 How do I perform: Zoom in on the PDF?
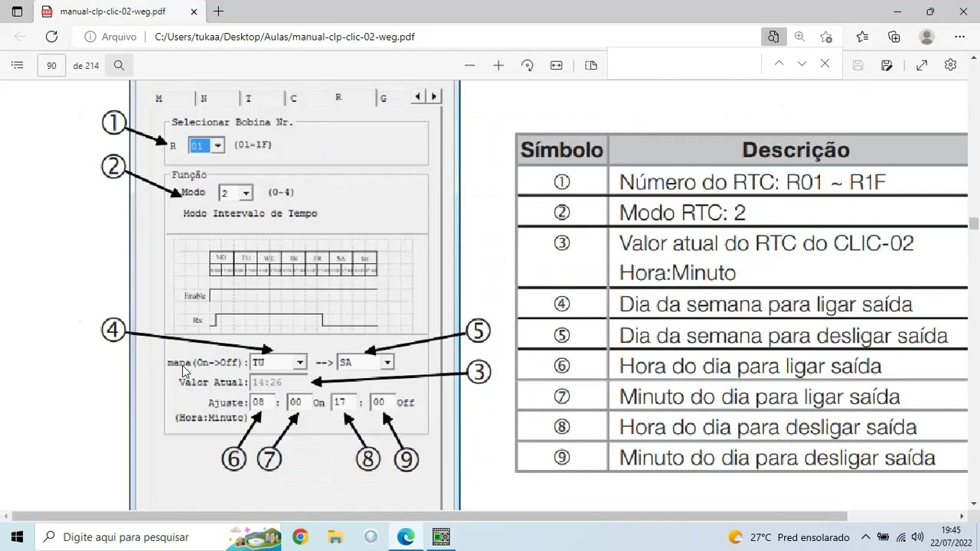[498, 66]
